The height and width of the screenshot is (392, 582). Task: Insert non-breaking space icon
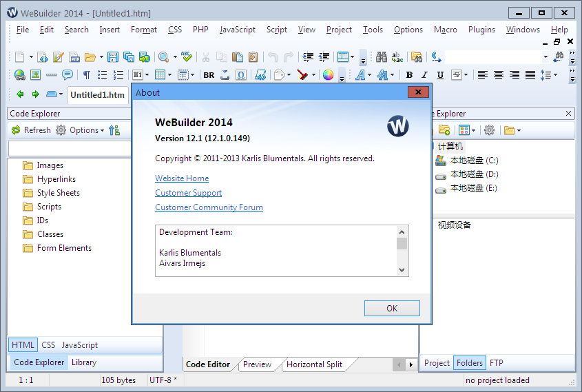tap(225, 75)
